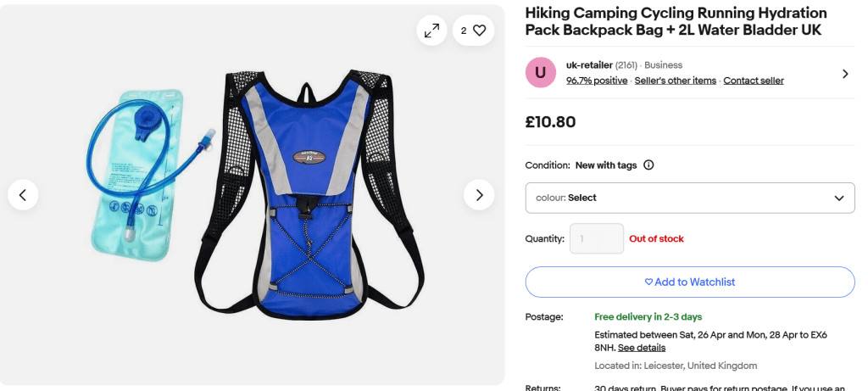Open the Seller's other items link
Viewport: 868px width, 391px height.
click(676, 81)
